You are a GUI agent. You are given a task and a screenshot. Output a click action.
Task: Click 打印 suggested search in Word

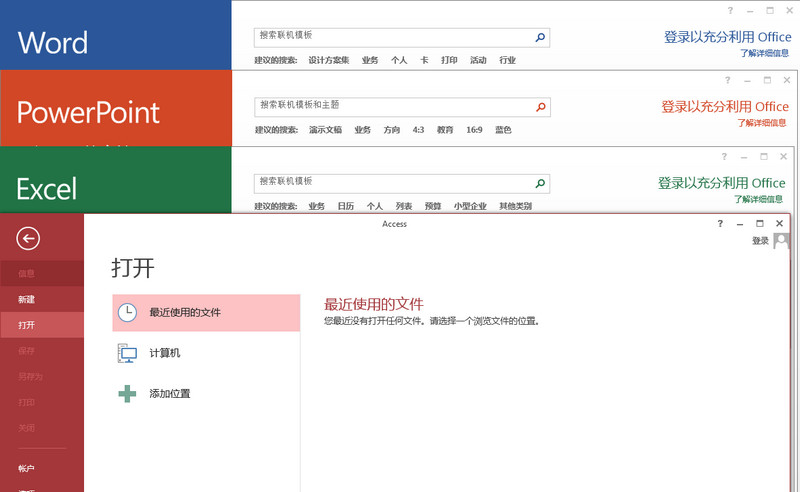(449, 60)
